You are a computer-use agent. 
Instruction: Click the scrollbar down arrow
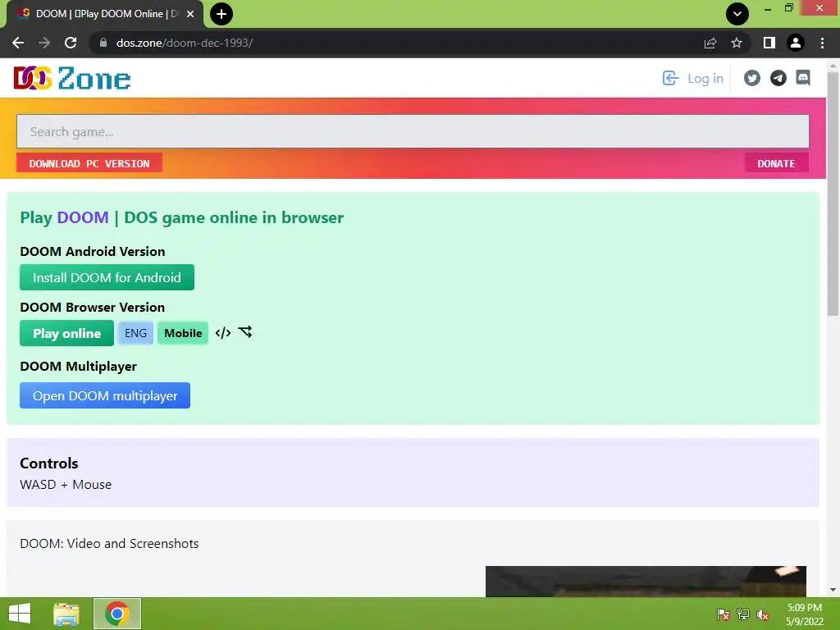coord(833,590)
